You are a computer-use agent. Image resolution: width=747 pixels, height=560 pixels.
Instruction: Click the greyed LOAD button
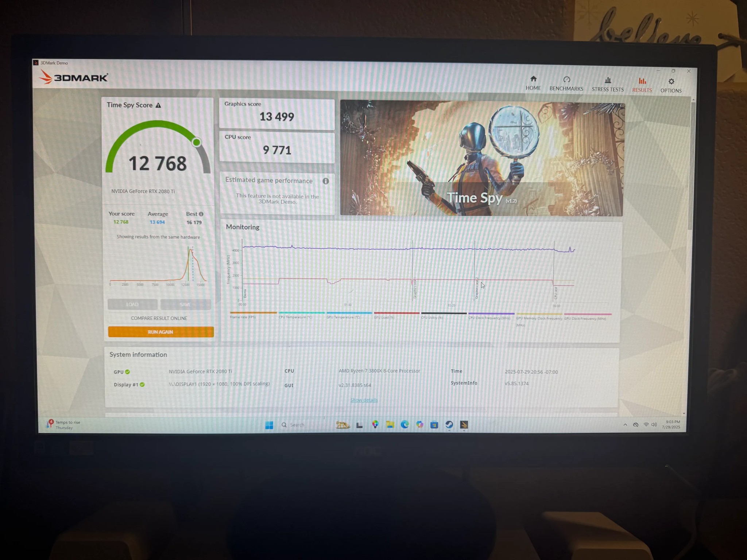132,304
